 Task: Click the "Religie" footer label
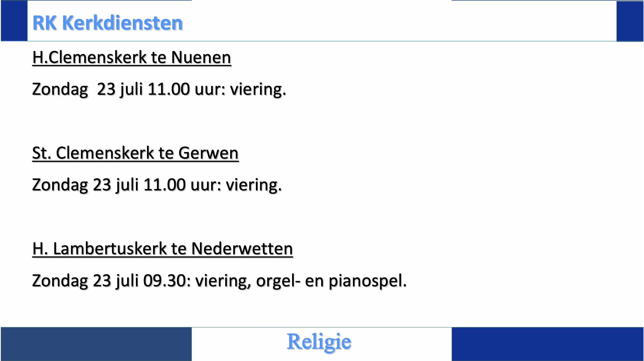(319, 342)
